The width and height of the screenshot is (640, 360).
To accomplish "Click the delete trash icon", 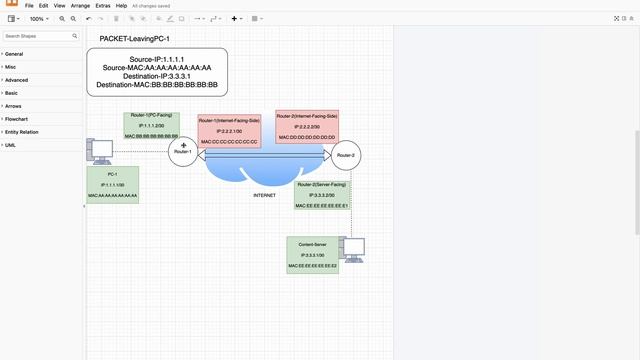I will click(116, 19).
